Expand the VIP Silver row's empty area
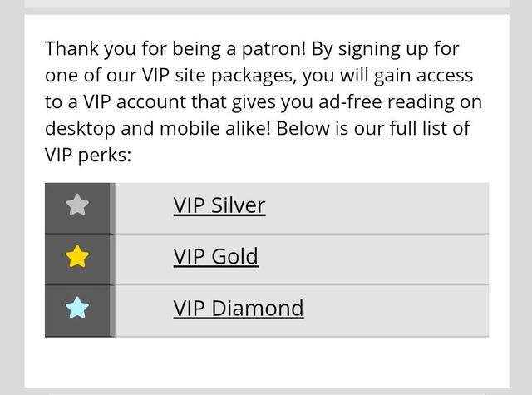Image resolution: width=532 pixels, height=395 pixels. 377,208
